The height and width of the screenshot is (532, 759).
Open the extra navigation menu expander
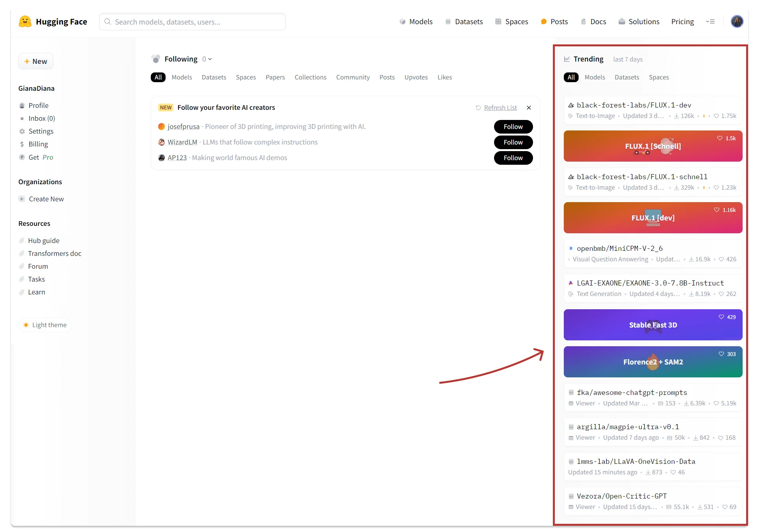[710, 22]
